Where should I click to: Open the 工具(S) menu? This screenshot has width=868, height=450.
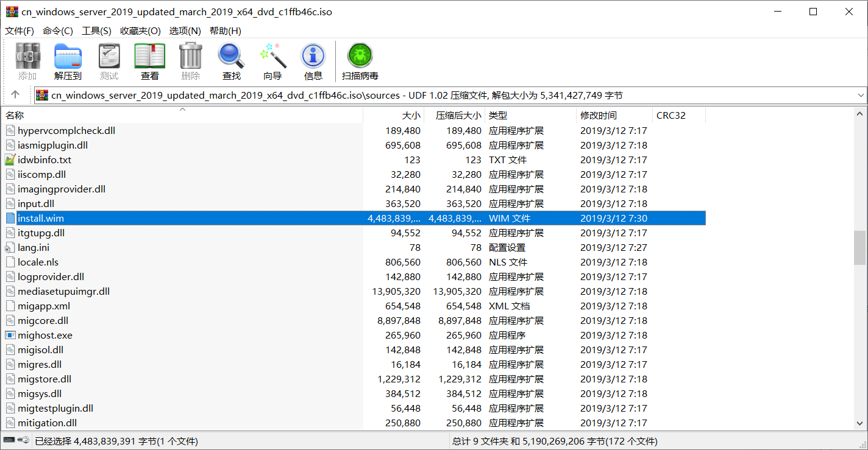click(96, 30)
